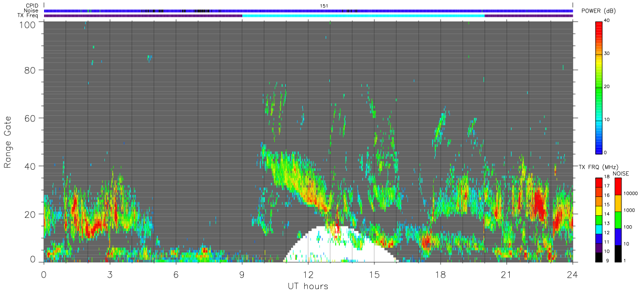Screen dimensions: 644x297
Task: Click the x-axis tick label 24
Action: tap(572, 274)
